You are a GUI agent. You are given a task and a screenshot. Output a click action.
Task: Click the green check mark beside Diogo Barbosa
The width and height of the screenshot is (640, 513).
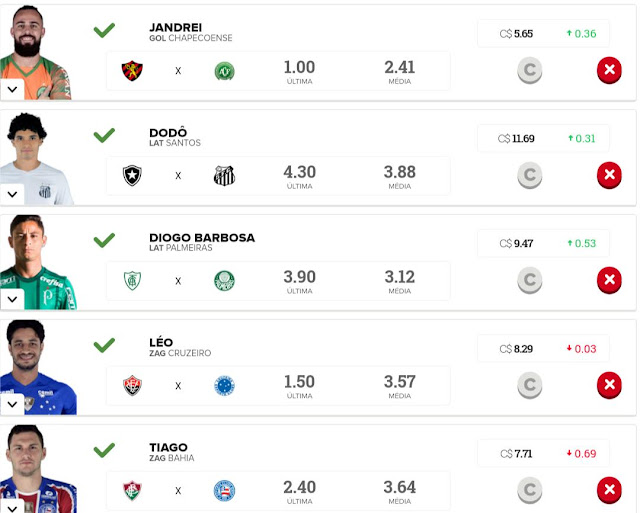click(104, 240)
